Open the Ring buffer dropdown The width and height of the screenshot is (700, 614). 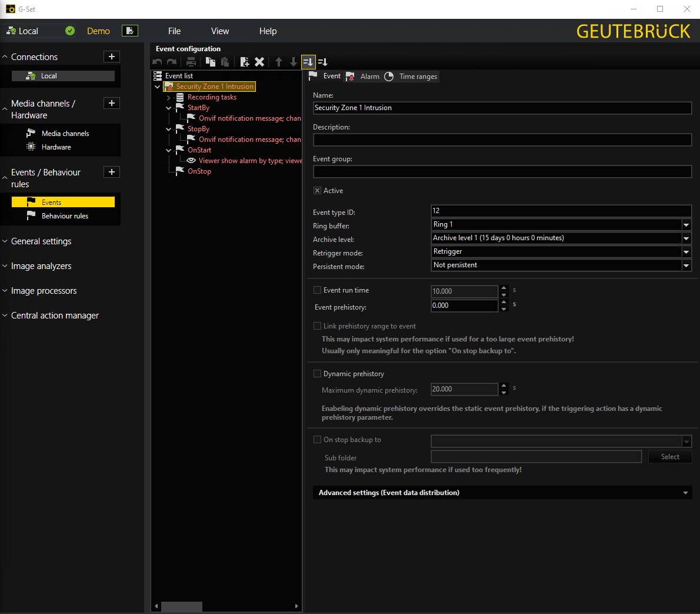(x=686, y=225)
